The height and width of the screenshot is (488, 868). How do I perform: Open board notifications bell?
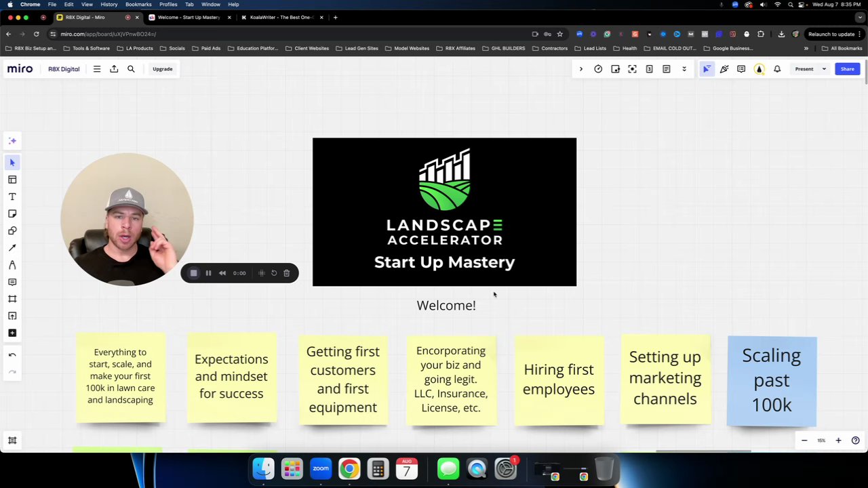pos(776,68)
